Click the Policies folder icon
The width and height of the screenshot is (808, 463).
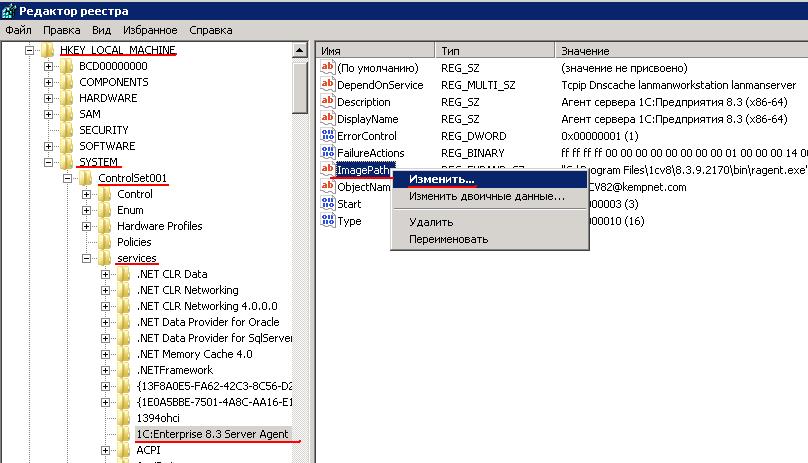(x=105, y=242)
